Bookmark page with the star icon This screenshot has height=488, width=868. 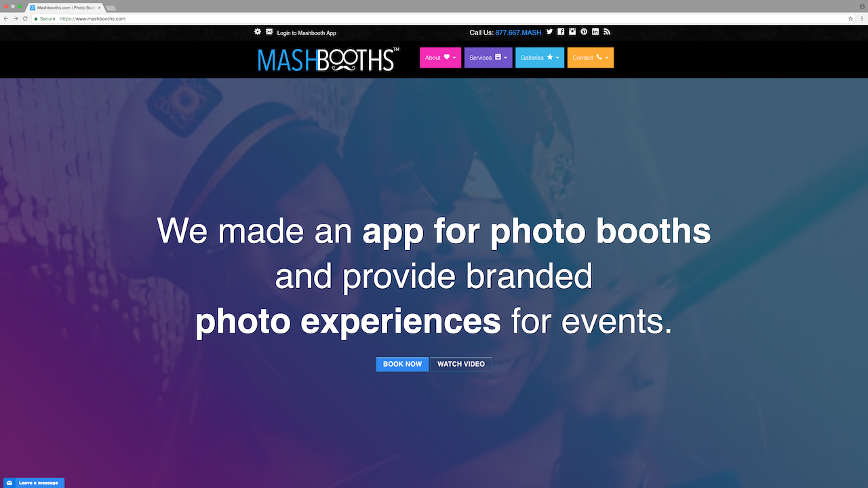pyautogui.click(x=850, y=19)
